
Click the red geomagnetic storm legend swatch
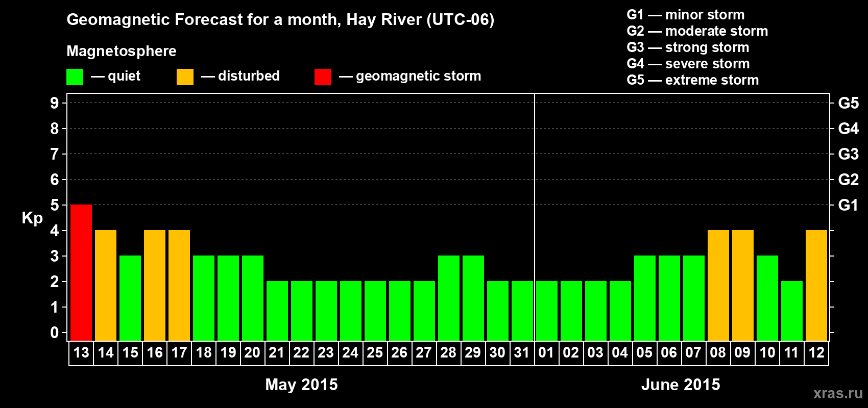323,77
